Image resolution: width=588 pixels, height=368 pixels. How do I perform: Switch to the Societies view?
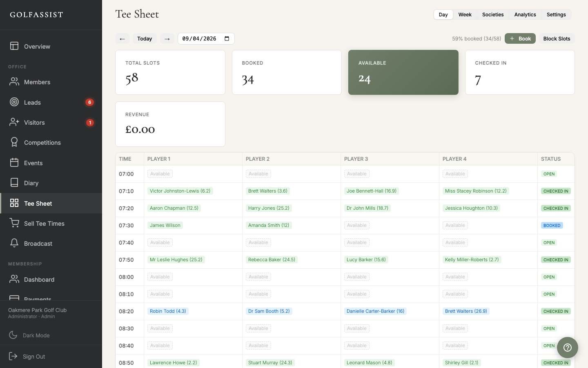pos(492,14)
